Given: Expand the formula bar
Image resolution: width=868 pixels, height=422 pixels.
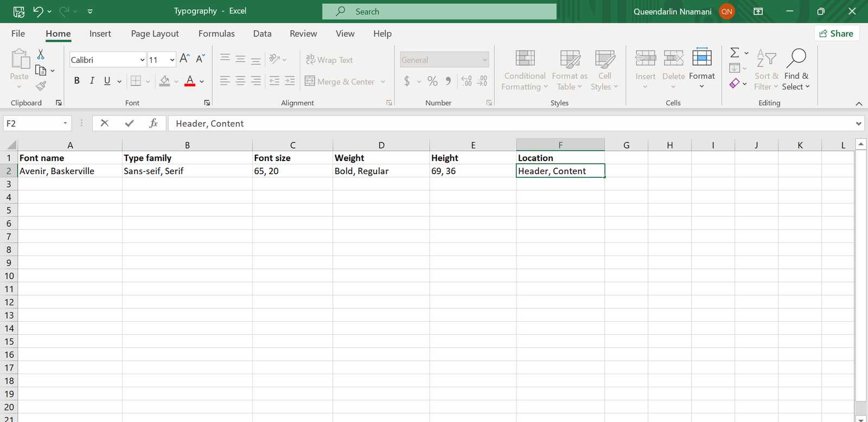Looking at the screenshot, I should pyautogui.click(x=858, y=124).
